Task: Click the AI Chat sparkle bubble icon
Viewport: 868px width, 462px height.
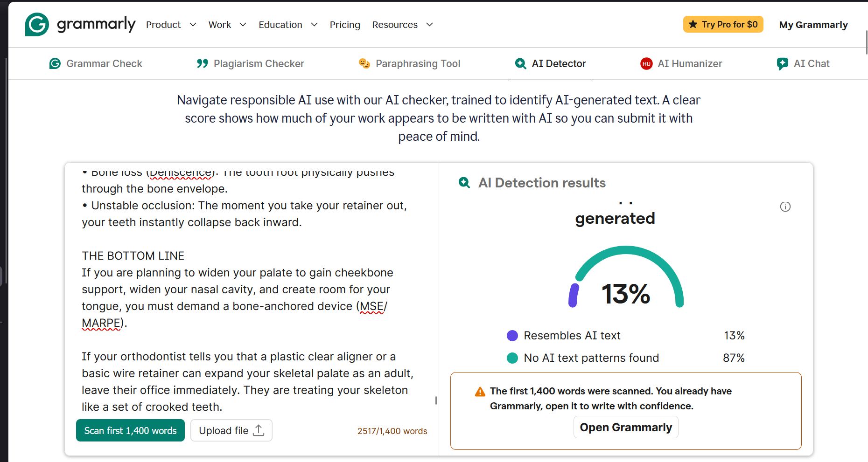Action: tap(783, 64)
